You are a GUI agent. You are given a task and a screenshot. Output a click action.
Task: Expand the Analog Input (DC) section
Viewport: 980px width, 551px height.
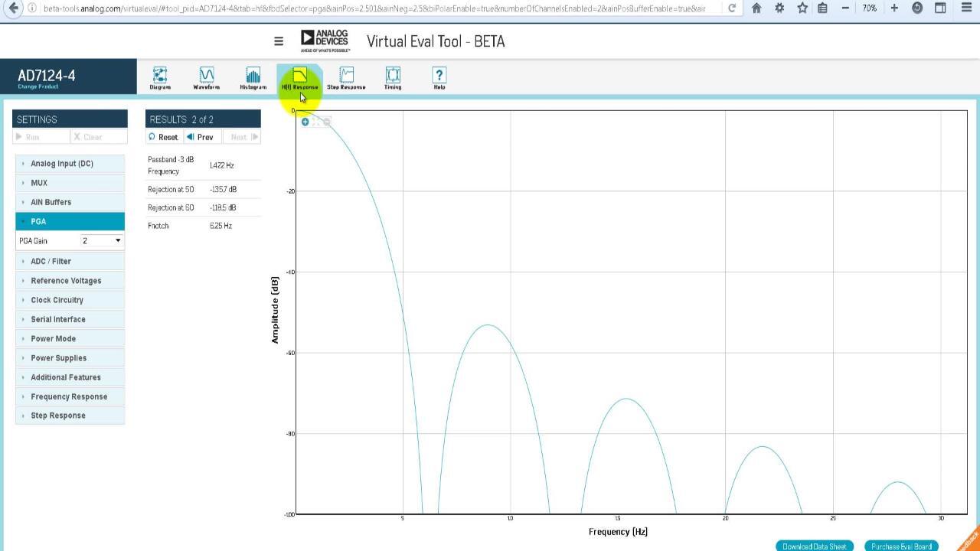[x=70, y=164]
